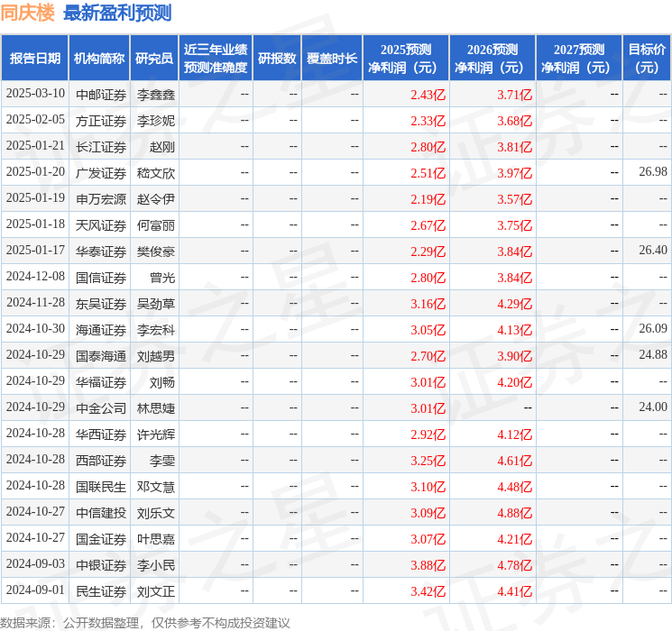Click 东吴证券 institution cell

point(101,304)
